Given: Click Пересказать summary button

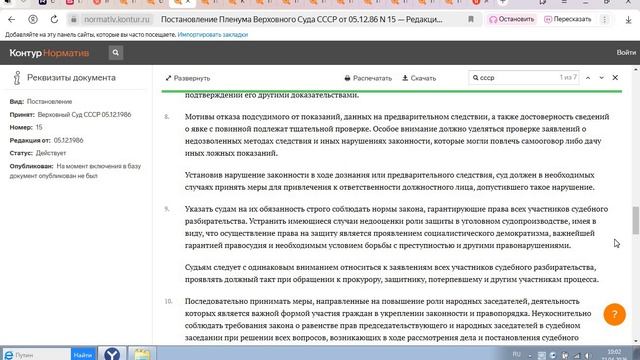Looking at the screenshot, I should 568,19.
